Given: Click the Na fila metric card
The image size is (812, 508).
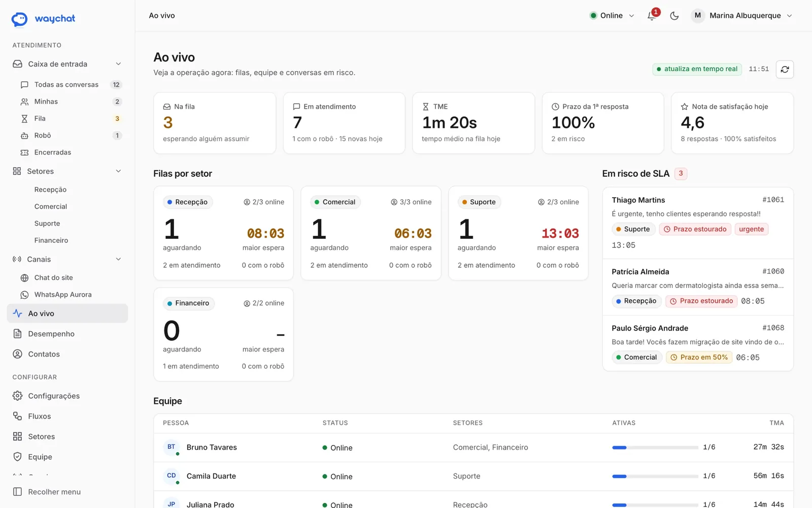Looking at the screenshot, I should [x=215, y=123].
